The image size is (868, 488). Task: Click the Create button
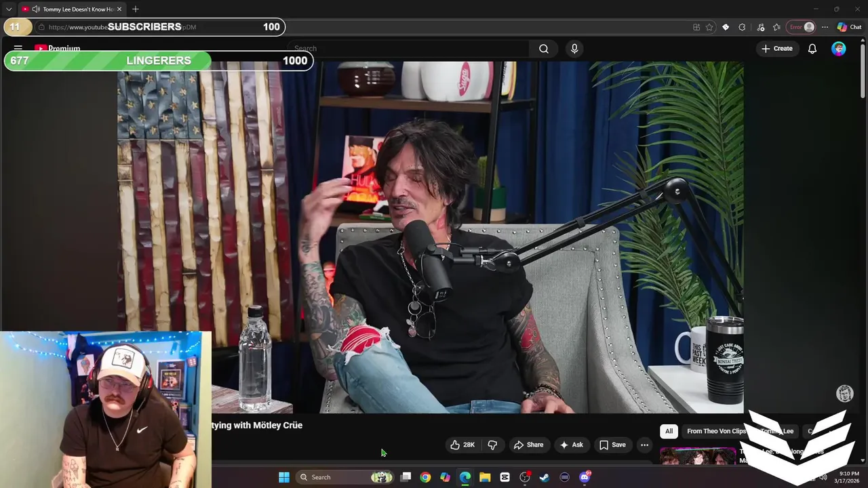click(776, 49)
